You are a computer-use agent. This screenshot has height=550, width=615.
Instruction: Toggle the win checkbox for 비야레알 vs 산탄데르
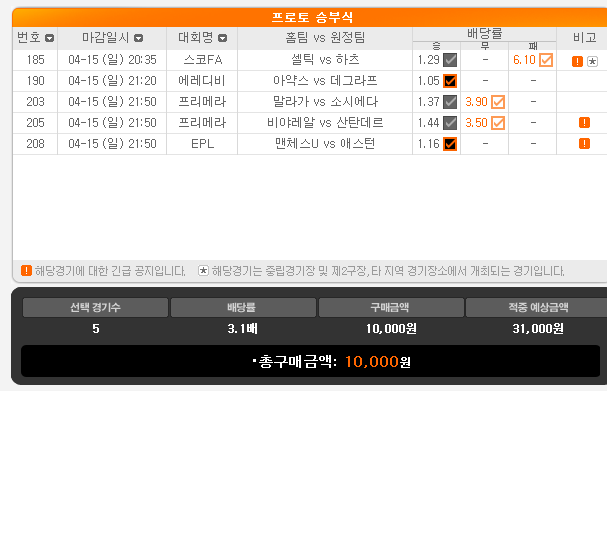click(x=450, y=123)
